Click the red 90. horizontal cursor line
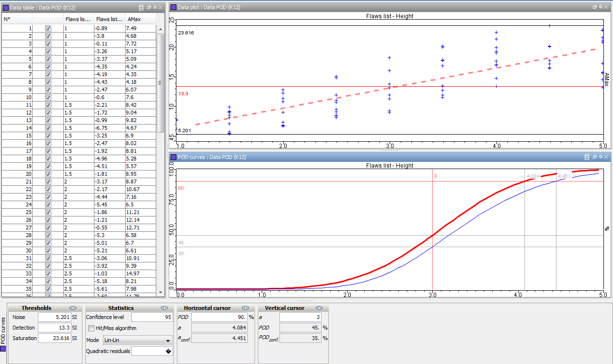 pyautogui.click(x=390, y=181)
